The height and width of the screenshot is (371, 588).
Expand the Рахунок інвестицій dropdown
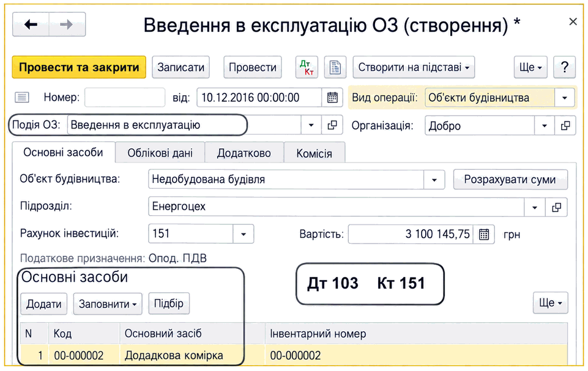pyautogui.click(x=244, y=234)
